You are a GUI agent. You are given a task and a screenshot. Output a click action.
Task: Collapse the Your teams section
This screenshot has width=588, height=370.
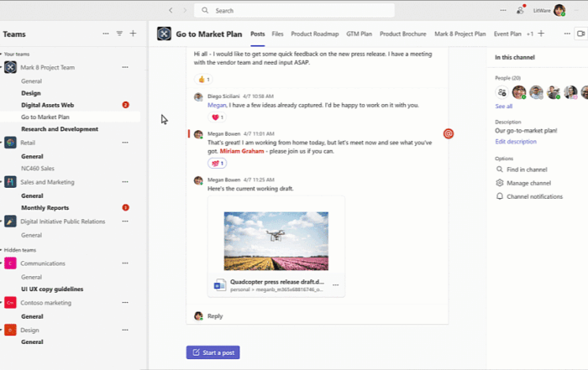point(1,55)
